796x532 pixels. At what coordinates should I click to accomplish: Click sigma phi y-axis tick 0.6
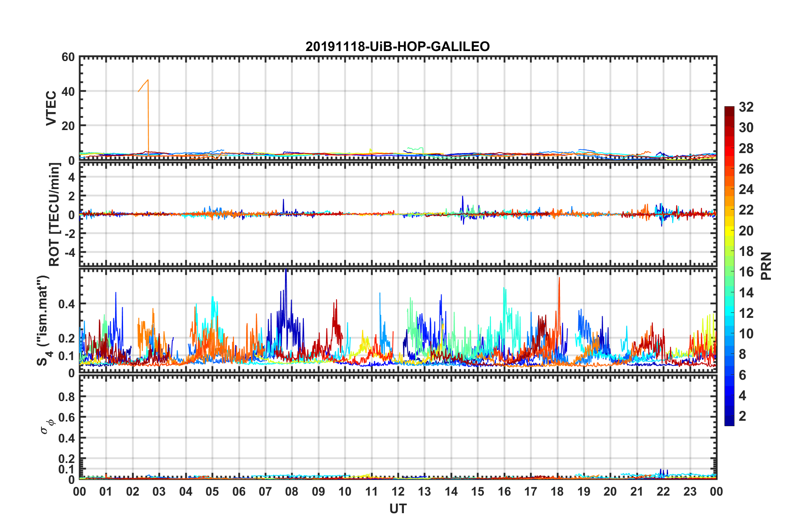[x=67, y=417]
